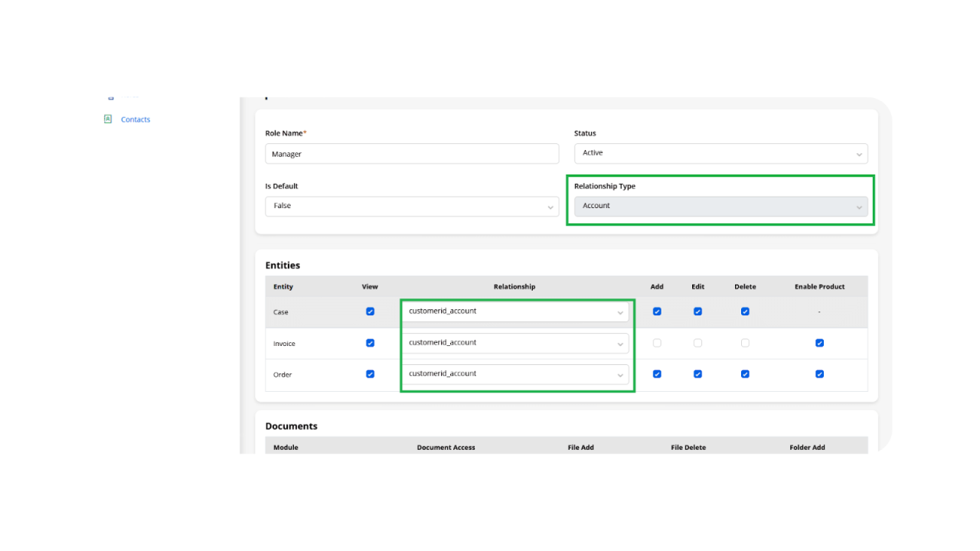Enable the Delete permission for Invoice
The image size is (980, 551).
(x=745, y=343)
